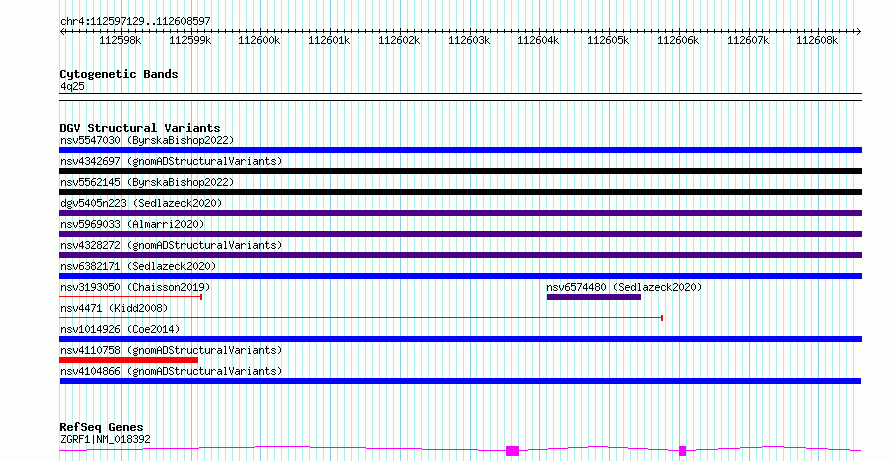Click the purple bar for nsv5969033

(x=460, y=234)
